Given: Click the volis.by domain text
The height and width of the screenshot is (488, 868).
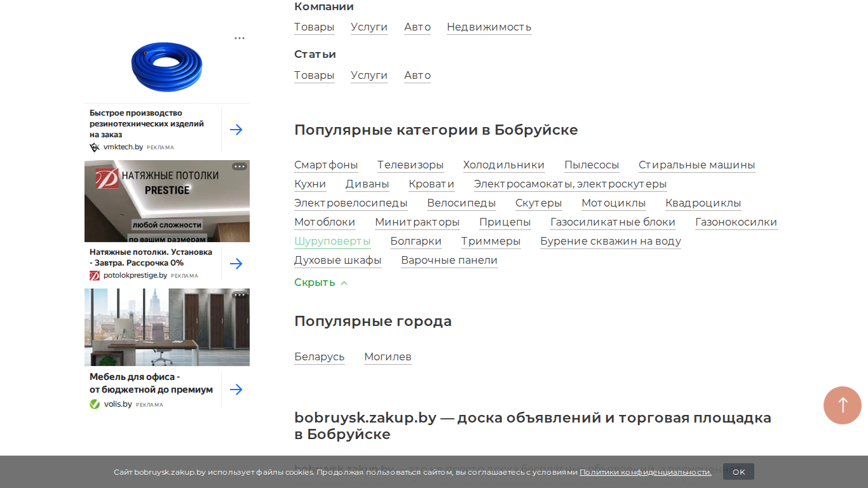Looking at the screenshot, I should [118, 404].
